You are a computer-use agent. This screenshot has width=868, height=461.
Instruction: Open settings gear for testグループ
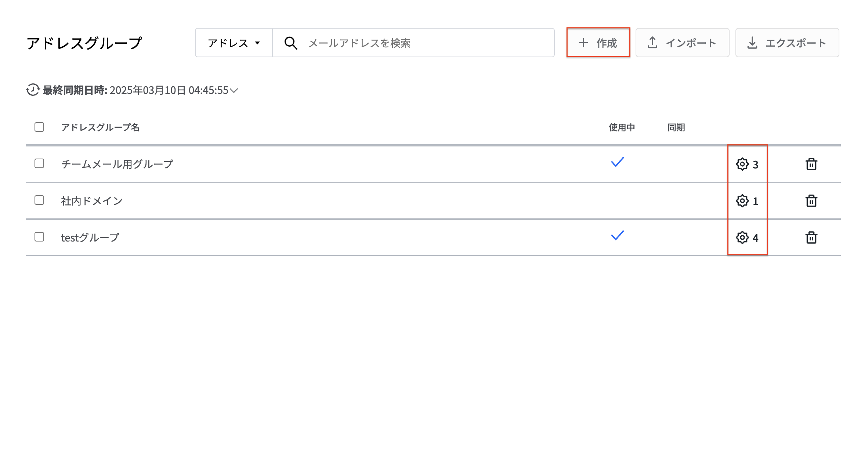(742, 237)
